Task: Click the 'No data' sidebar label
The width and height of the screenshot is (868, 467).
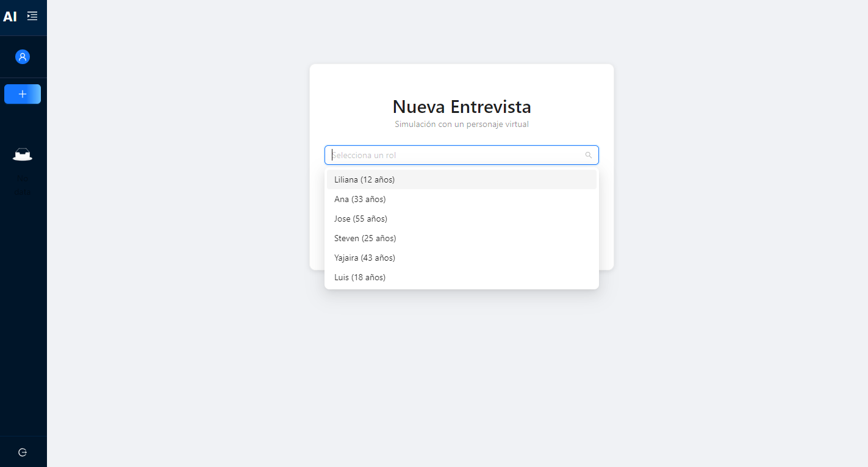Action: pyautogui.click(x=23, y=185)
